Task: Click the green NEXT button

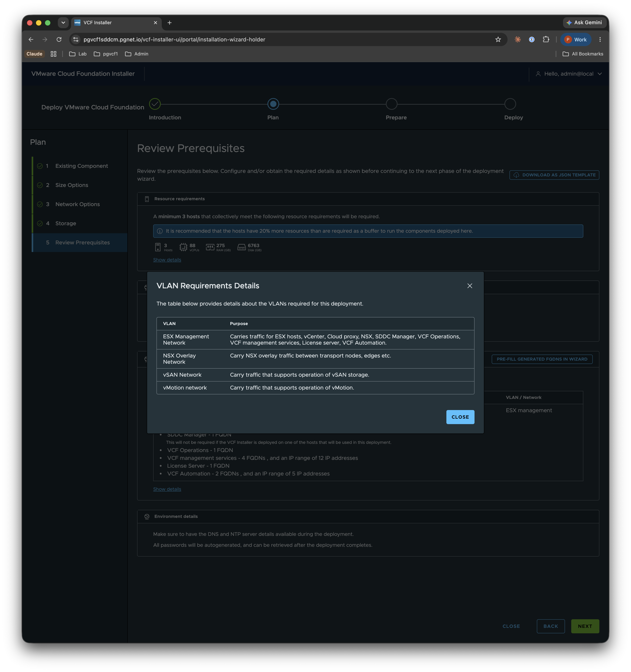Action: coord(585,626)
